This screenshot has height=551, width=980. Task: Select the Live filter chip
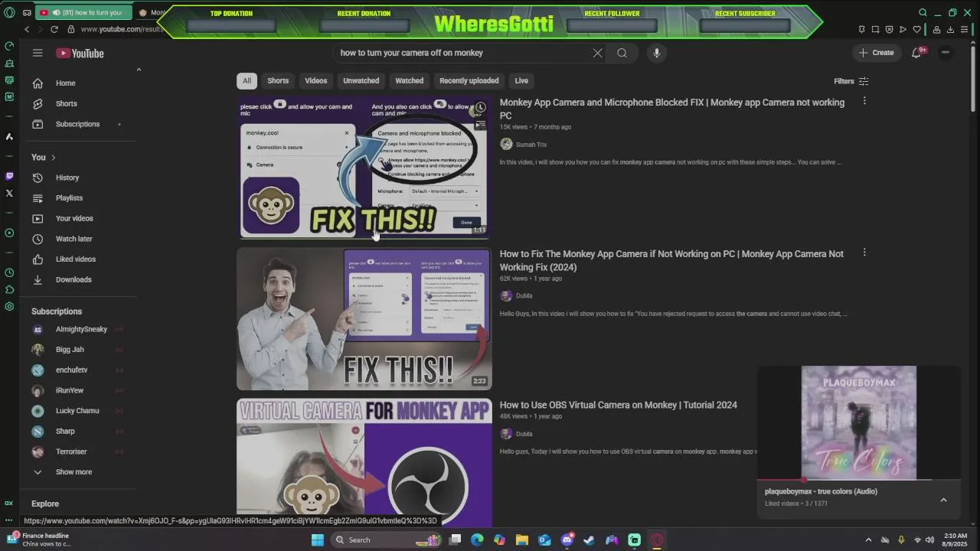point(521,80)
